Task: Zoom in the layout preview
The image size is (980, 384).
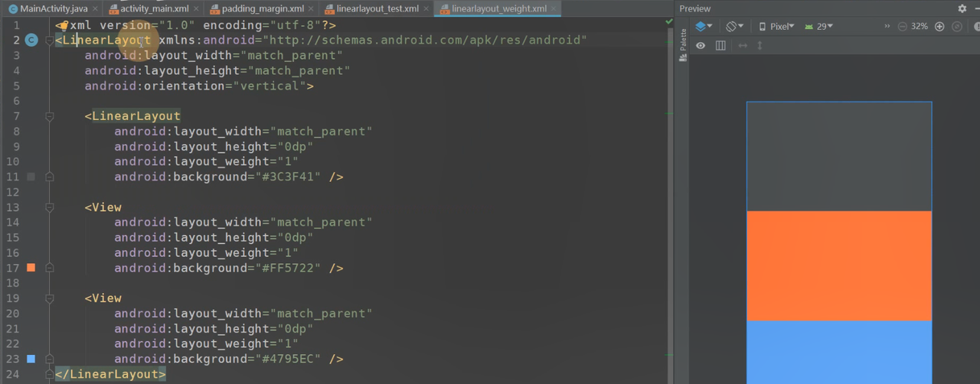Action: pos(939,26)
